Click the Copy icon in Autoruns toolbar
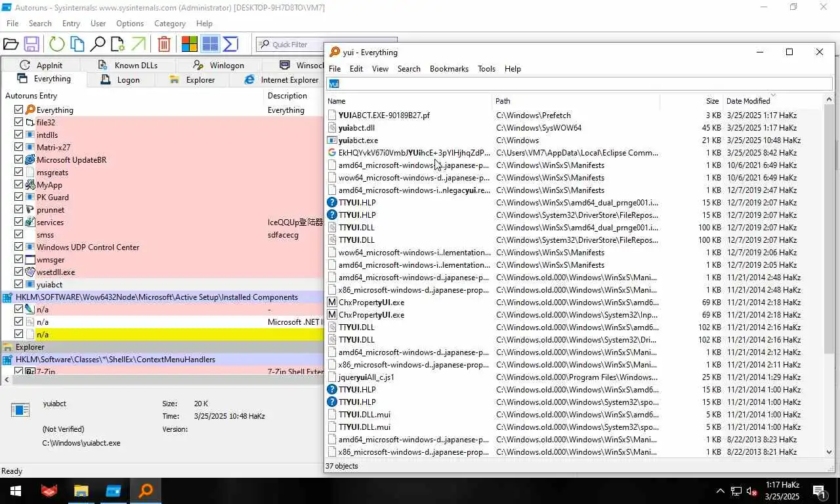 (77, 44)
